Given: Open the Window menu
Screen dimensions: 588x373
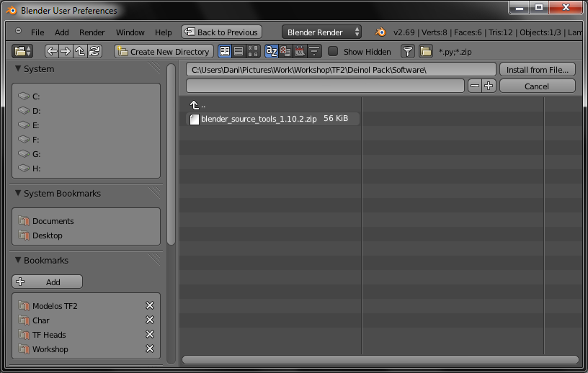Looking at the screenshot, I should [130, 32].
